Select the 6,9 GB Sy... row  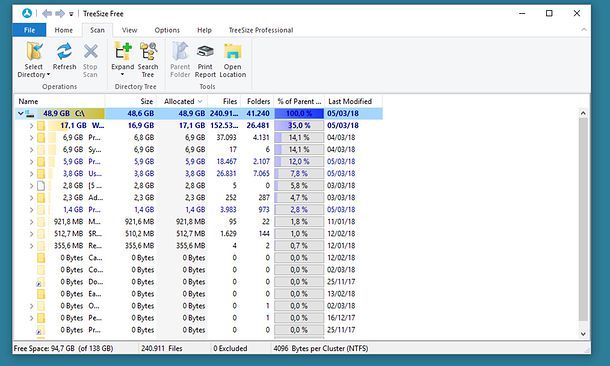point(198,150)
